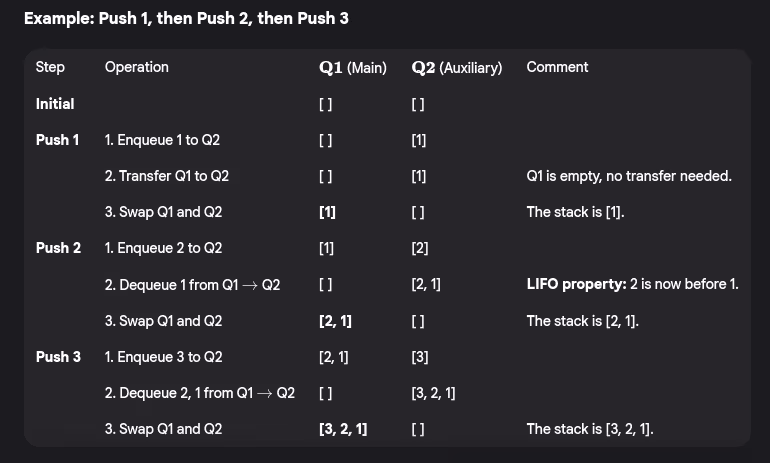Screen dimensions: 770x463
Task: Click the "Transfer Q1 to Q2" operation
Action: click(166, 176)
